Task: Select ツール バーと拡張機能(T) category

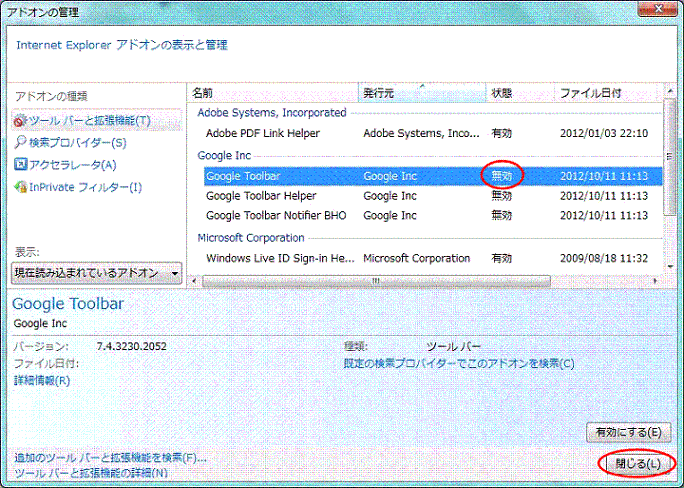Action: [96, 120]
